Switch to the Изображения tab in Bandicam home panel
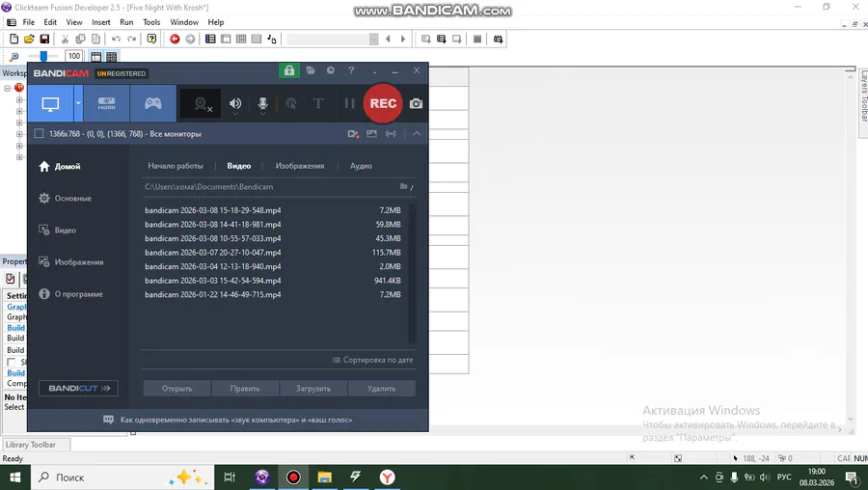Screen dimensions: 868x490 tap(300, 166)
